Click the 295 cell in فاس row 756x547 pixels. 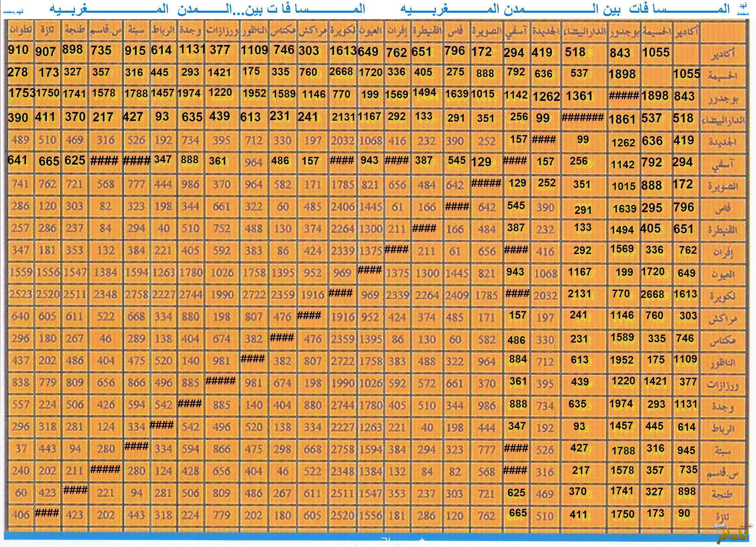(x=652, y=208)
